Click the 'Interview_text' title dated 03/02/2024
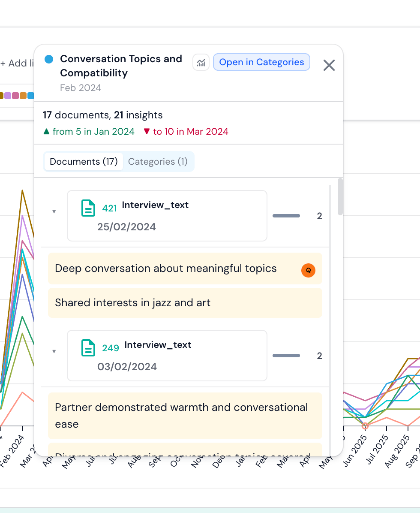This screenshot has height=513, width=420. tap(158, 344)
